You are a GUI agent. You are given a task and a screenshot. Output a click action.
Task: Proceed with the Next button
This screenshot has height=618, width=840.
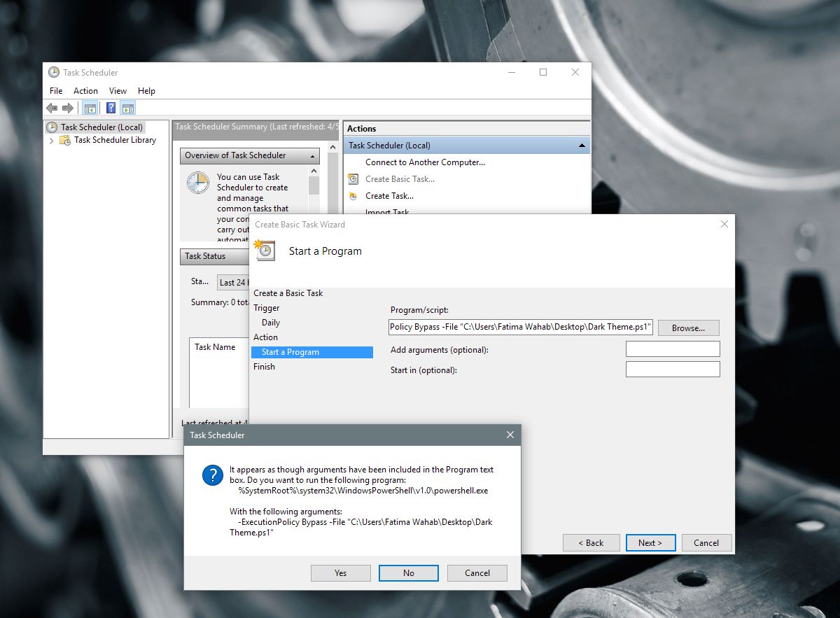pos(650,542)
